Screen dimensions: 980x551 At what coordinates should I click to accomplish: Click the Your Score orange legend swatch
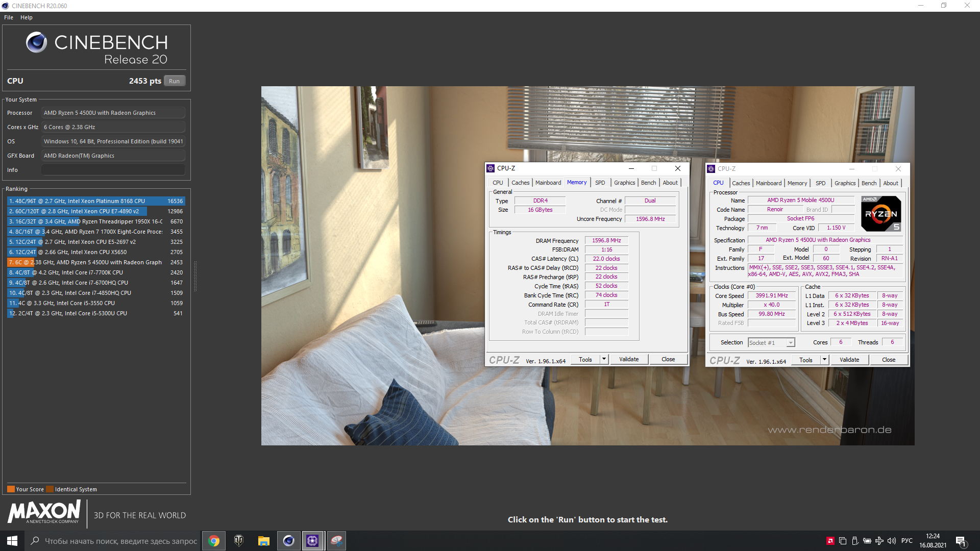(x=11, y=489)
